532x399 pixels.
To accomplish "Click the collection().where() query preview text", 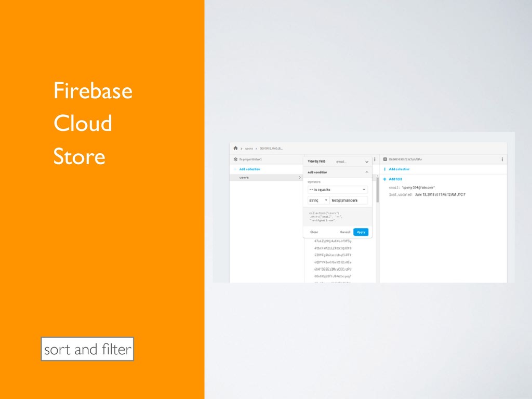I will (326, 217).
